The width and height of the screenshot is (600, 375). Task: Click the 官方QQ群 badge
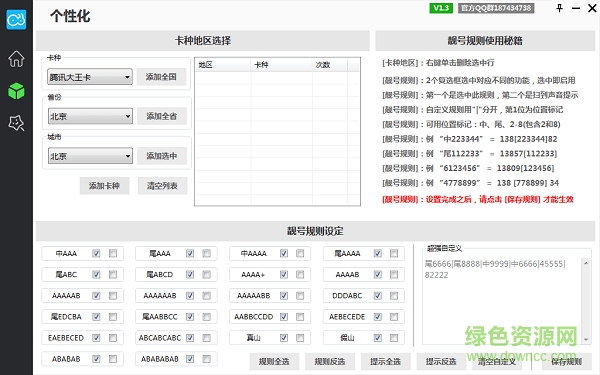click(x=496, y=8)
